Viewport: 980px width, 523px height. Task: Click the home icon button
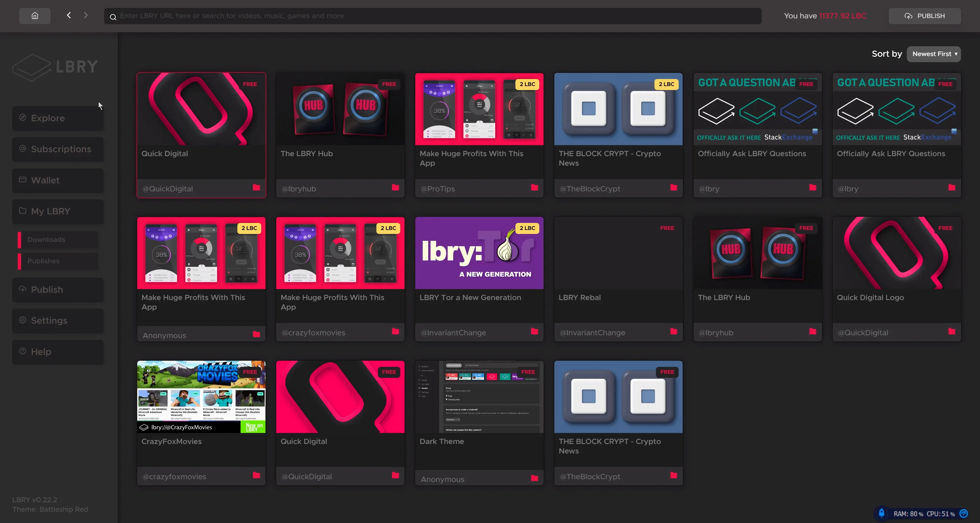tap(35, 16)
